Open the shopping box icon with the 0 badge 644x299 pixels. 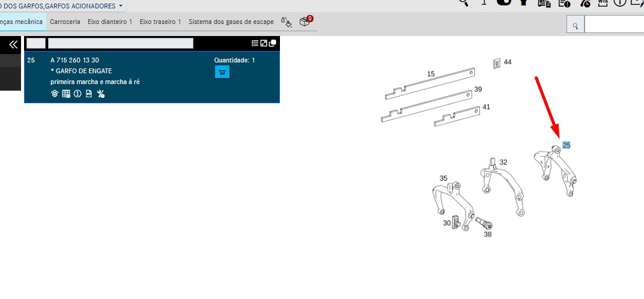click(x=306, y=22)
